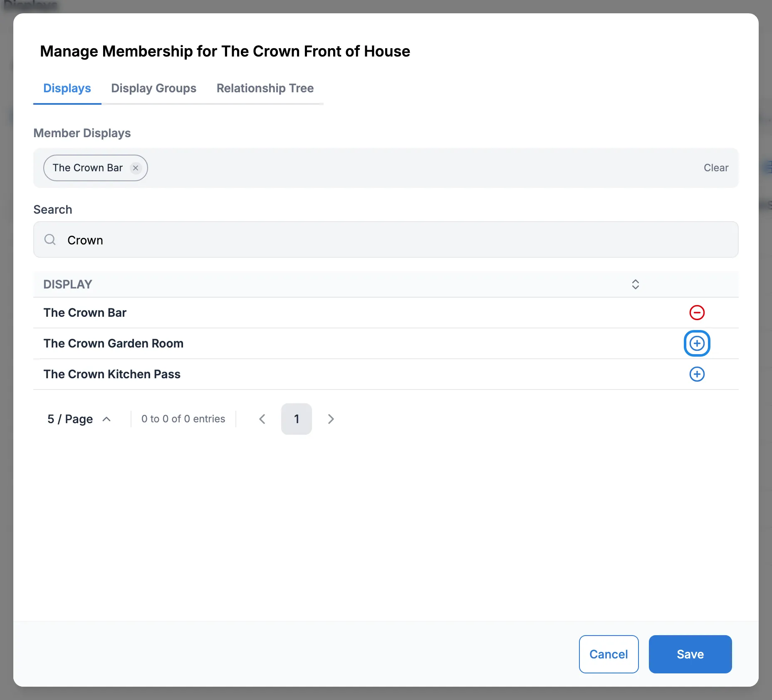Open the Display Groups tab
772x700 pixels.
(153, 88)
